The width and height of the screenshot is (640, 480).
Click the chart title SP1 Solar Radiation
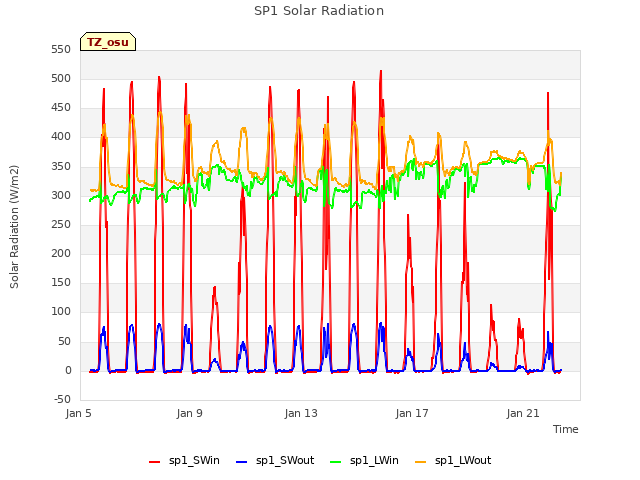pos(319,11)
